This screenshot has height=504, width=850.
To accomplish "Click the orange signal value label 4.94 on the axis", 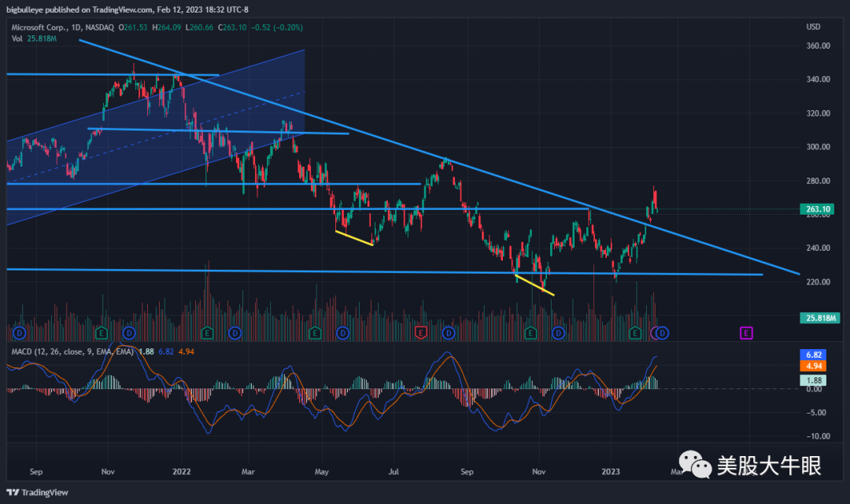I will 813,366.
